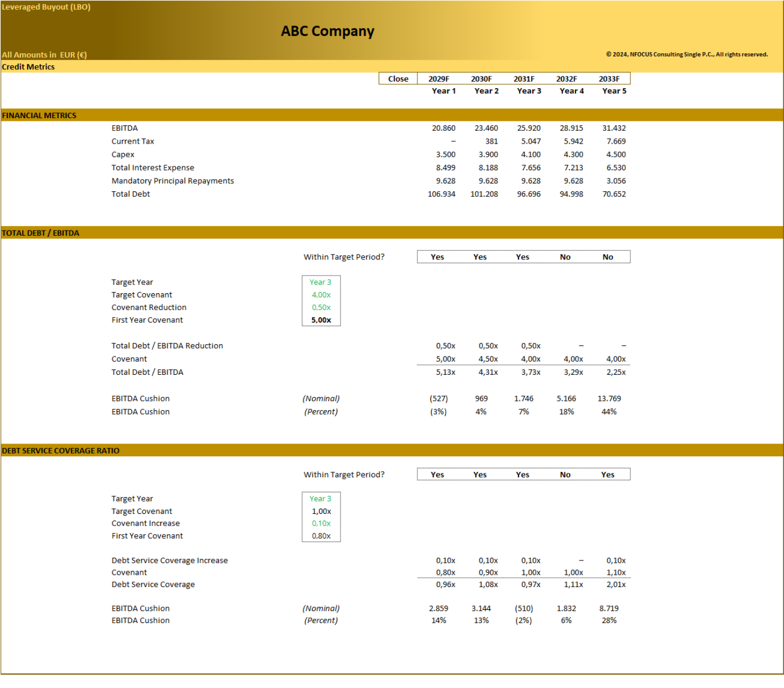The image size is (784, 688).
Task: Click 'DEBT SERVICE COVERAGE RATIO' section header
Action: pyautogui.click(x=60, y=451)
